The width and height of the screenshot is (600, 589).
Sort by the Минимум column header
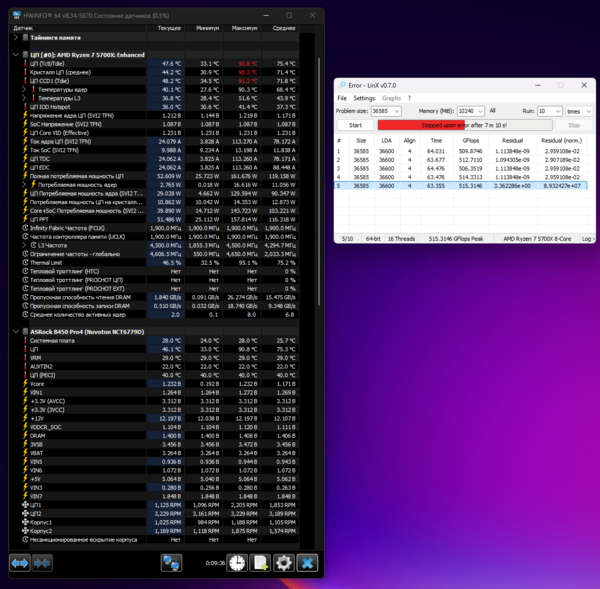coord(204,28)
